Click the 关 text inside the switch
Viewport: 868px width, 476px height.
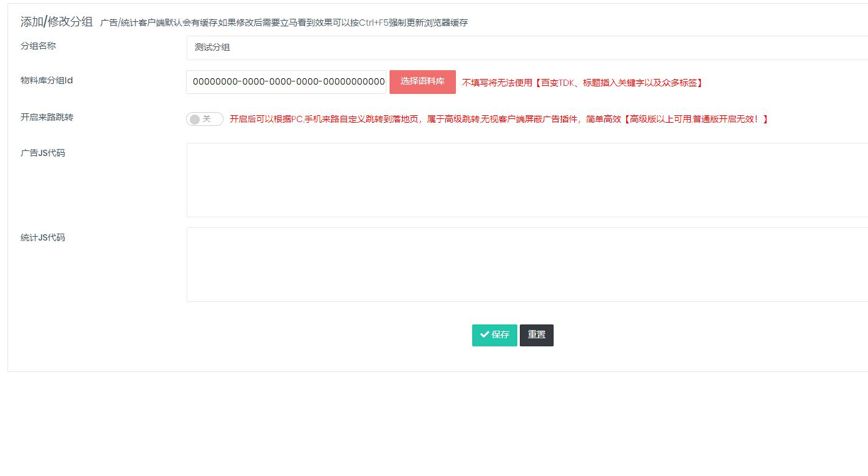(207, 120)
